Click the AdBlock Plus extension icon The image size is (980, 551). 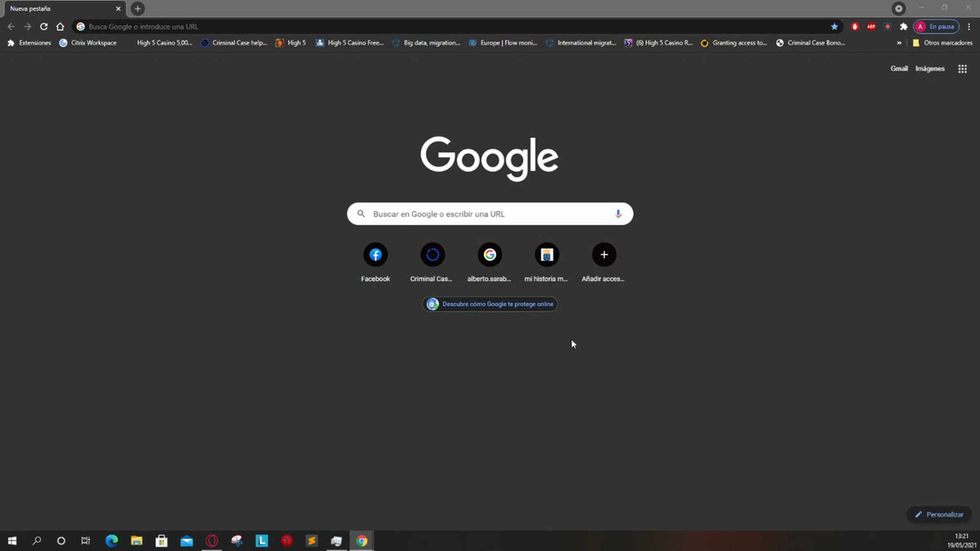tap(871, 27)
